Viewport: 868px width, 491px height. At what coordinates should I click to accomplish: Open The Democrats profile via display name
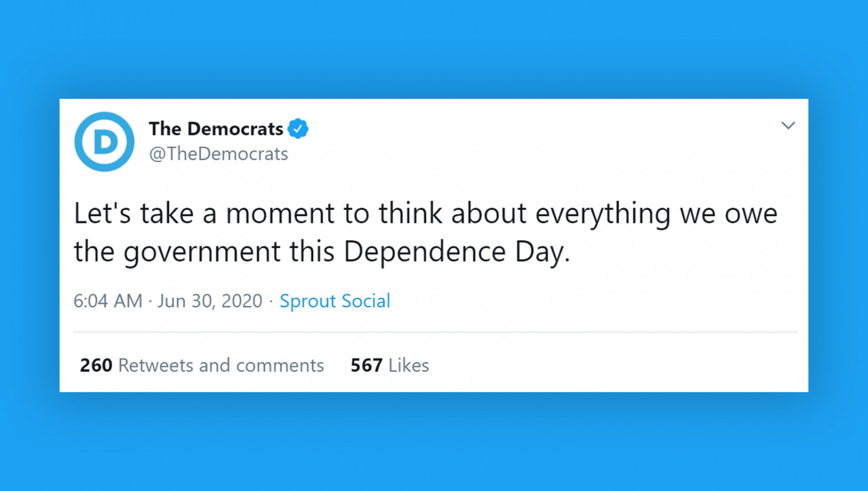tap(216, 129)
